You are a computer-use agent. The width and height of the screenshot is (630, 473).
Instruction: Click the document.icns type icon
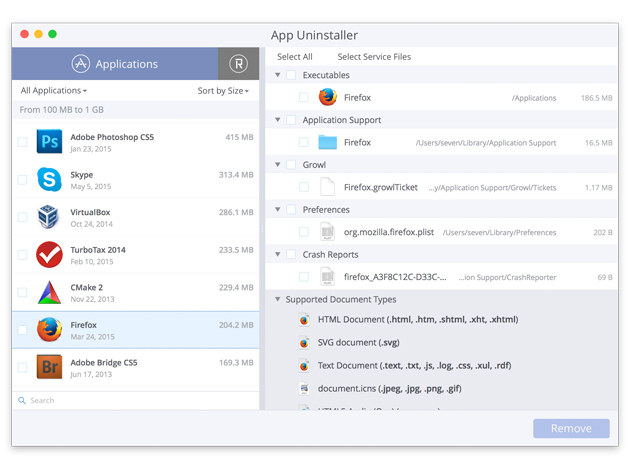(304, 388)
